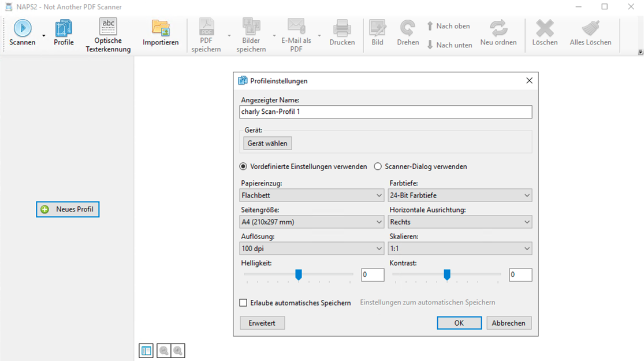This screenshot has height=361, width=644.
Task: Click the Helligkeit slider handle
Action: [x=299, y=275]
